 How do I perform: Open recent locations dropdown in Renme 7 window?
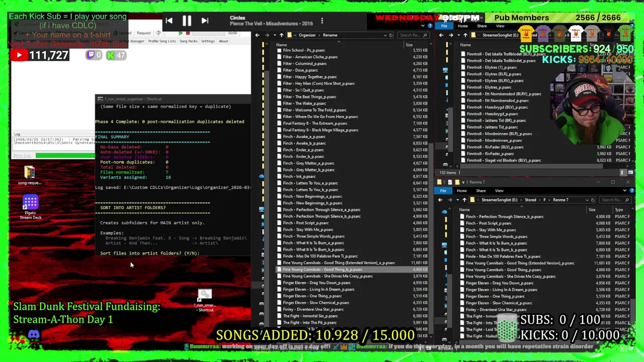(457, 200)
